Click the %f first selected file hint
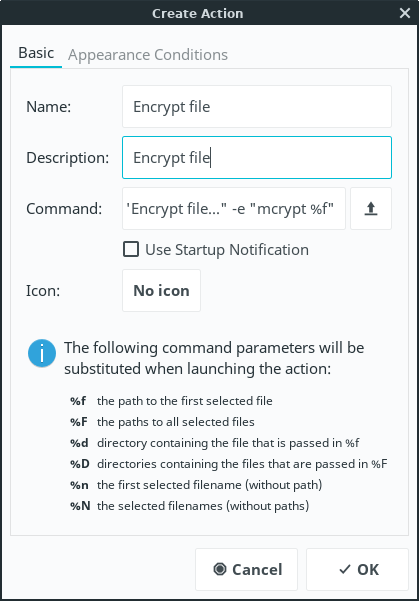The height and width of the screenshot is (601, 419). click(171, 401)
